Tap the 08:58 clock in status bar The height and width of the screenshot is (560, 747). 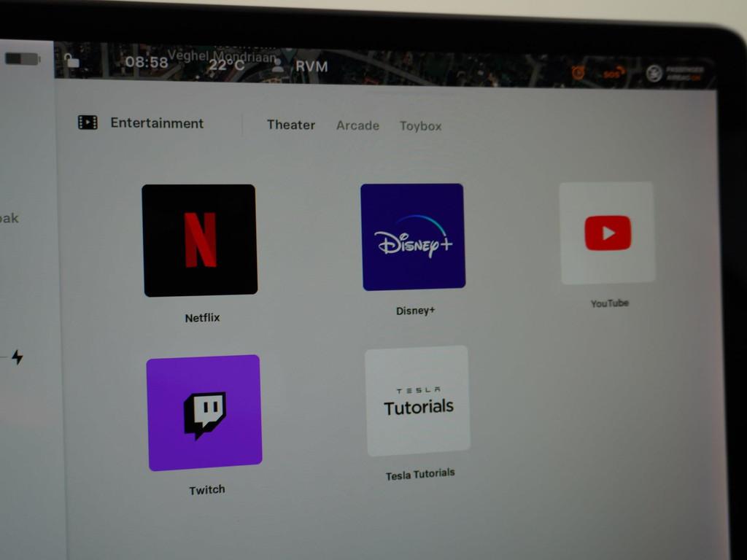[x=147, y=62]
